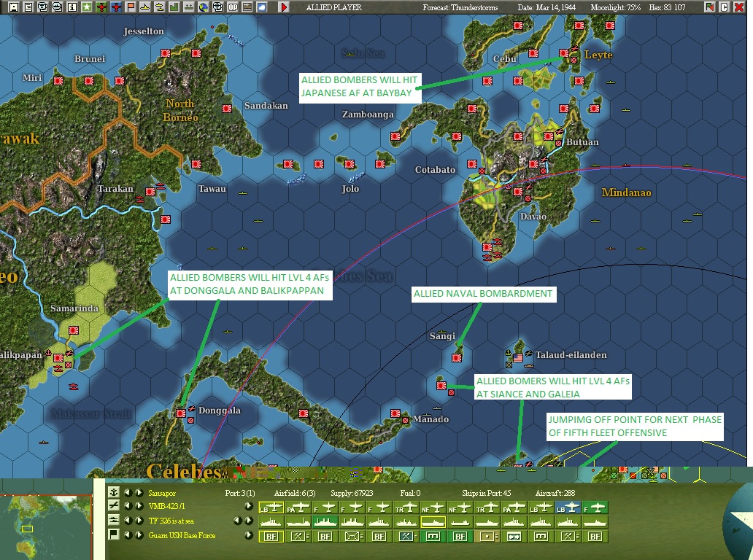Screen dimensions: 753x560
Task: Select next task force via TF 326 right arrow
Action: (x=139, y=520)
